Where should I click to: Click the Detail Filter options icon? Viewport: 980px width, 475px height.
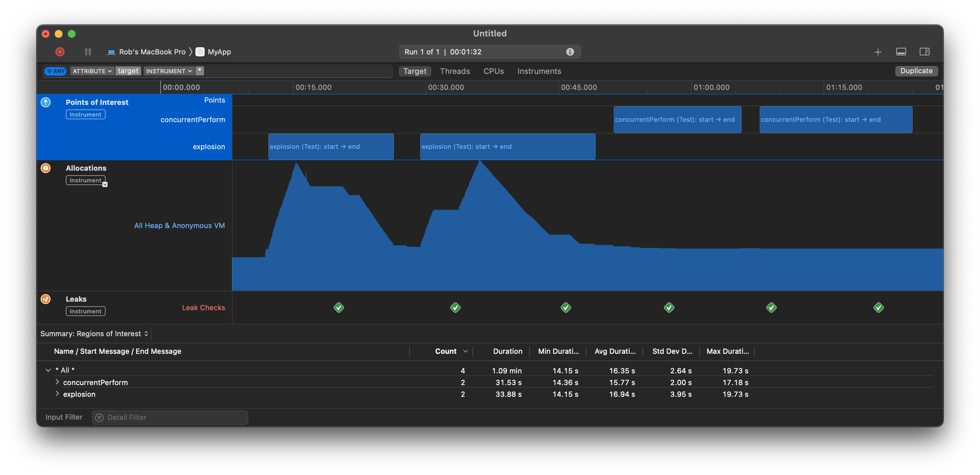99,418
